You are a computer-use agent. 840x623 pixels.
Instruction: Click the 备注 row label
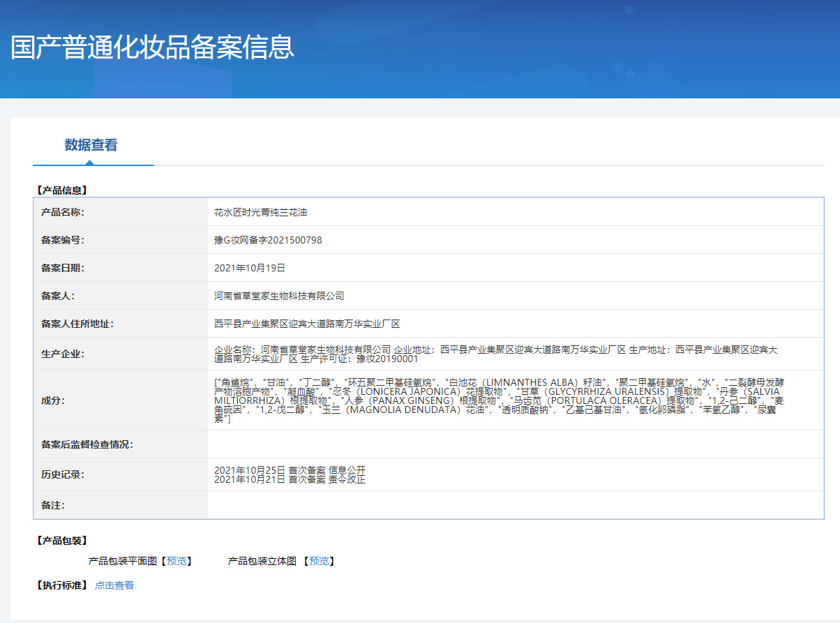pyautogui.click(x=53, y=505)
